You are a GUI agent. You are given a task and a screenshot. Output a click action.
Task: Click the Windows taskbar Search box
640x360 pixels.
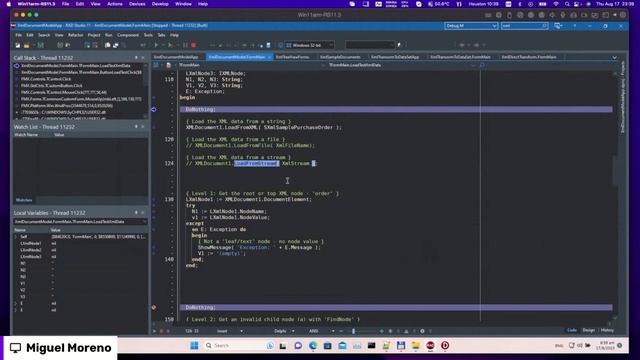pyautogui.click(x=239, y=346)
